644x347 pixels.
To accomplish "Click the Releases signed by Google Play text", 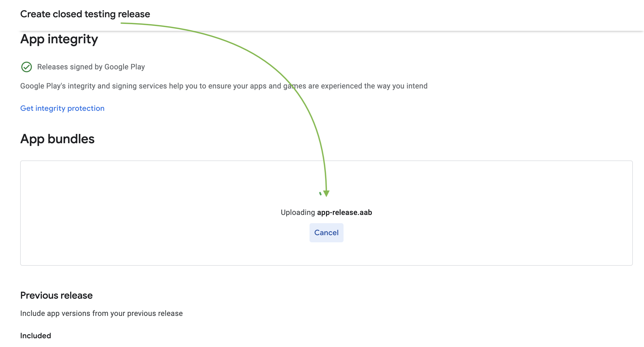I will coord(91,67).
